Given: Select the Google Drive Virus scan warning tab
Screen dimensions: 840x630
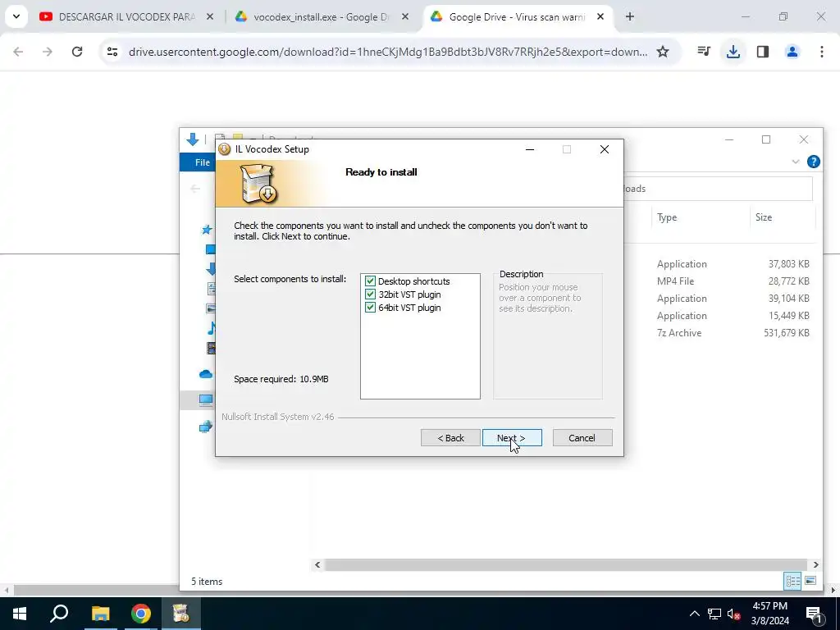Looking at the screenshot, I should coord(516,17).
